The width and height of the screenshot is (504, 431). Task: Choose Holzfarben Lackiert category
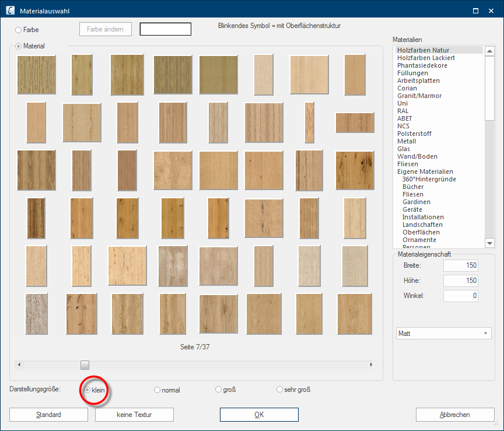click(x=426, y=58)
